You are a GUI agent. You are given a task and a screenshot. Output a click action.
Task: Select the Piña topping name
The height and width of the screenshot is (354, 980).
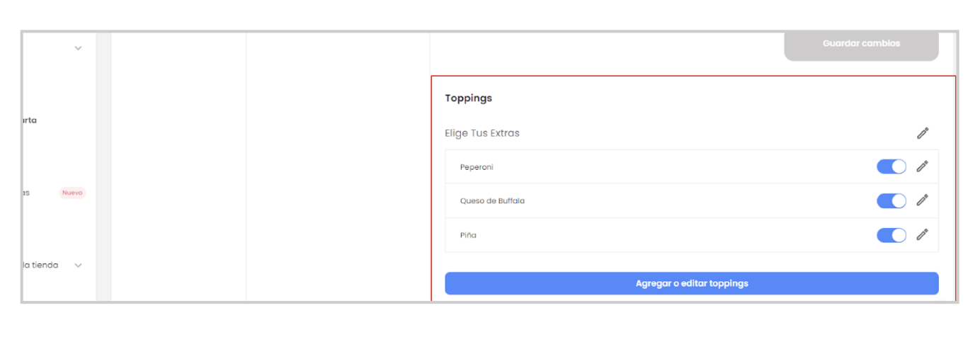[x=468, y=235]
